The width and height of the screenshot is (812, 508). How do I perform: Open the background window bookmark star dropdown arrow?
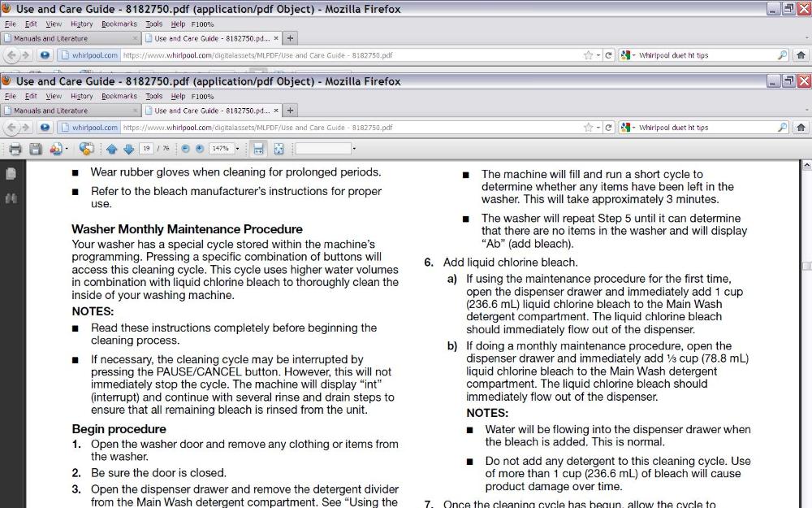click(x=598, y=55)
